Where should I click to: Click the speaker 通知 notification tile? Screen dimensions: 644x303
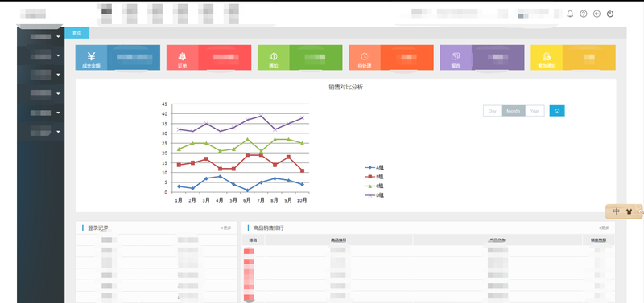[274, 57]
